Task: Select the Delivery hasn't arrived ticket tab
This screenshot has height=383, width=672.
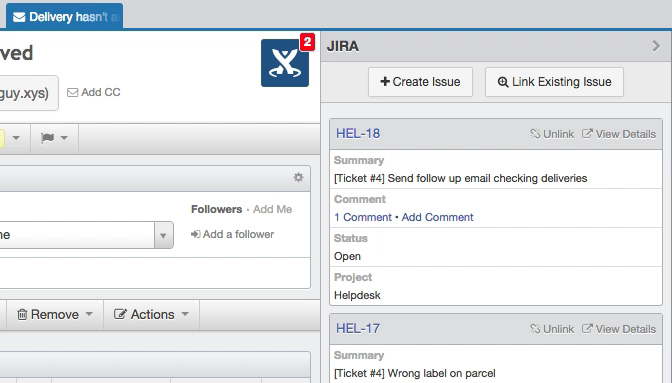Action: point(65,17)
